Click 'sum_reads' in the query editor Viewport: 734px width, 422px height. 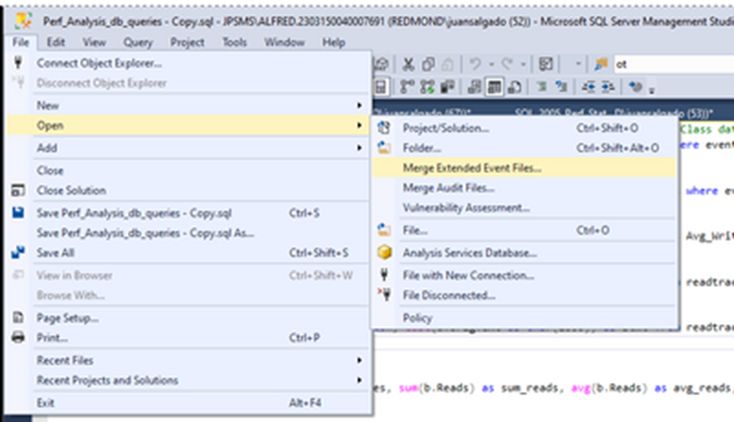click(x=528, y=388)
